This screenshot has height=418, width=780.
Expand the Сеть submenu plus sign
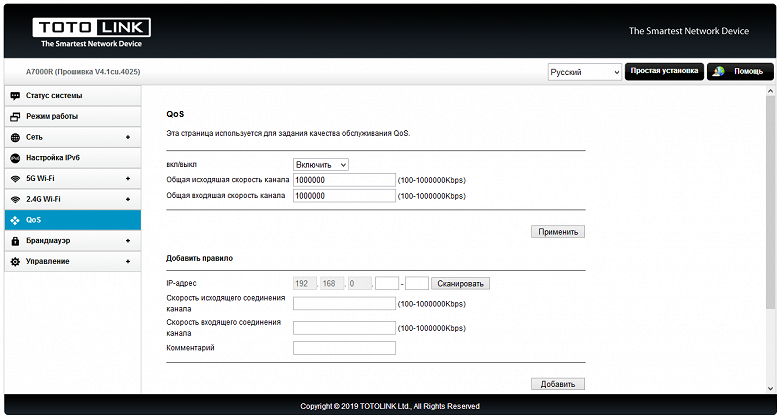click(x=128, y=137)
